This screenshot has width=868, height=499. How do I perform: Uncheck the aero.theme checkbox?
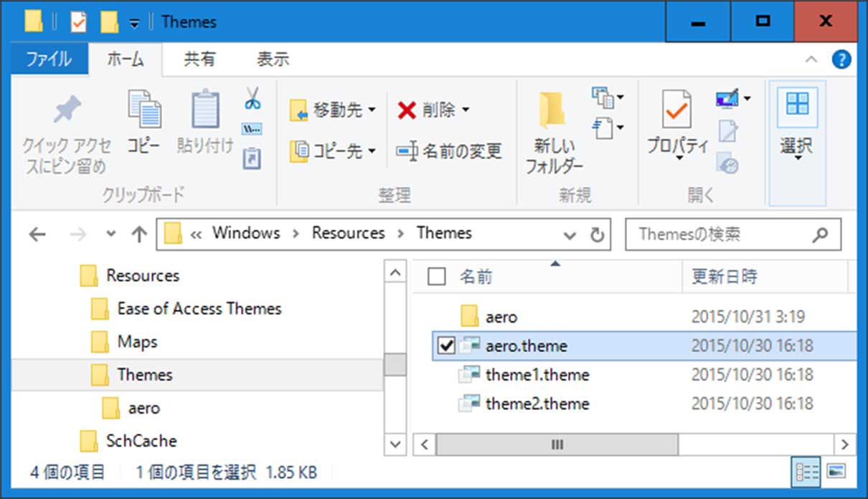(447, 346)
